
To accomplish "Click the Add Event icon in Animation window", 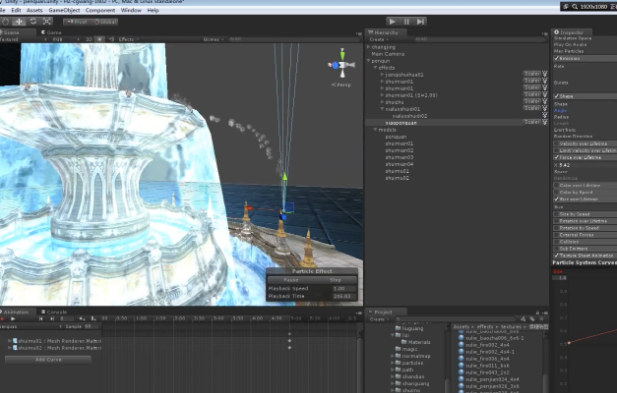I will coord(93,319).
